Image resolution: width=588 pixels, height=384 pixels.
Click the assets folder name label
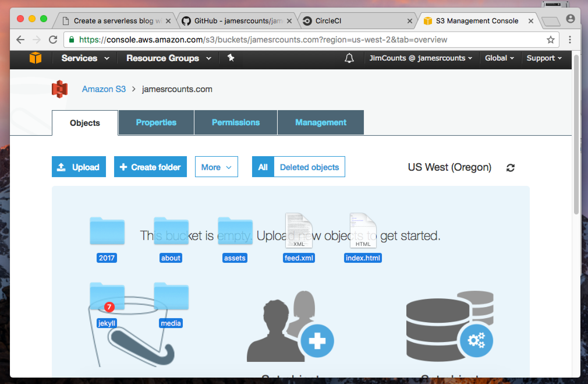tap(235, 258)
